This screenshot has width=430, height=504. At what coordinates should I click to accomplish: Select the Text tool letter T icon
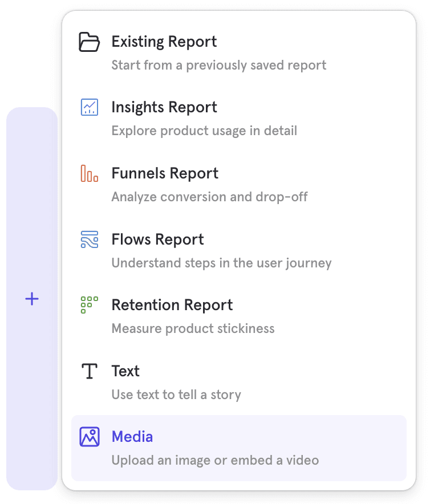(89, 371)
